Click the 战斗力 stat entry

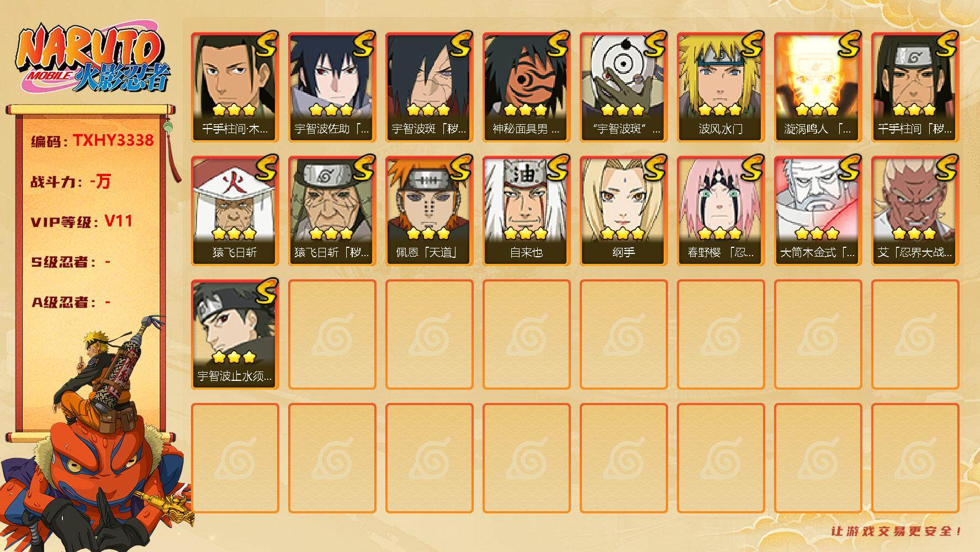[71, 181]
